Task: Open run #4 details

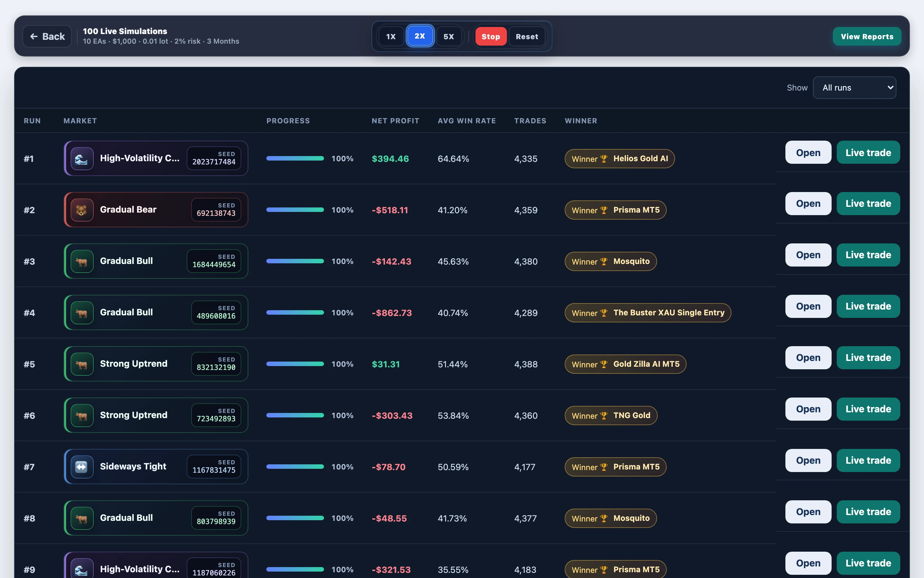Action: tap(808, 306)
